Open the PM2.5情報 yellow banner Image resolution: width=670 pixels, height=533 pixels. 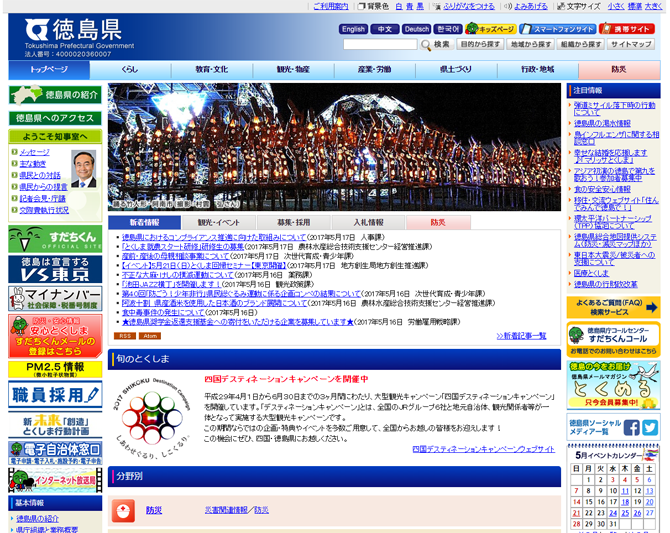(x=55, y=369)
